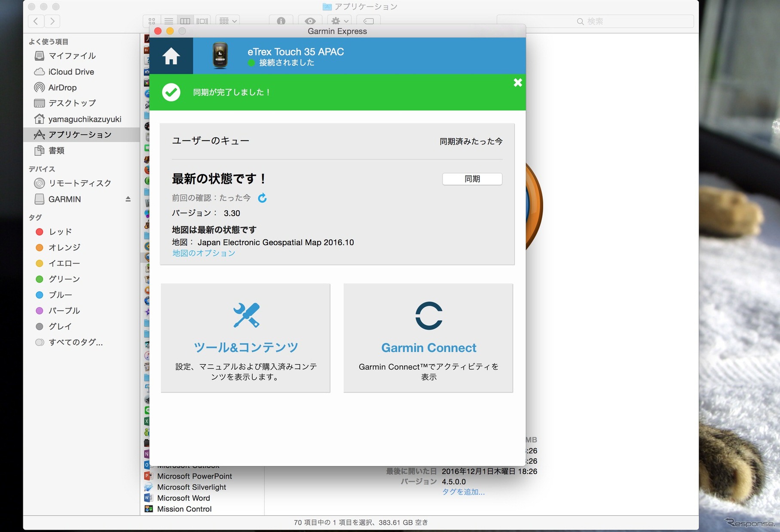The width and height of the screenshot is (780, 532).
Task: Click the Mission Control app icon
Action: 149,509
